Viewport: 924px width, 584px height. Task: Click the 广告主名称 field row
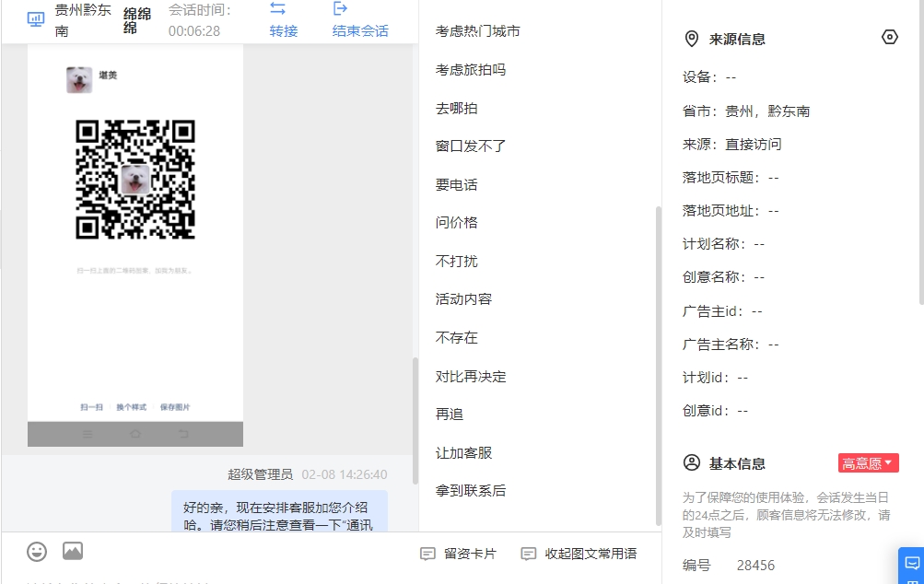pos(731,345)
